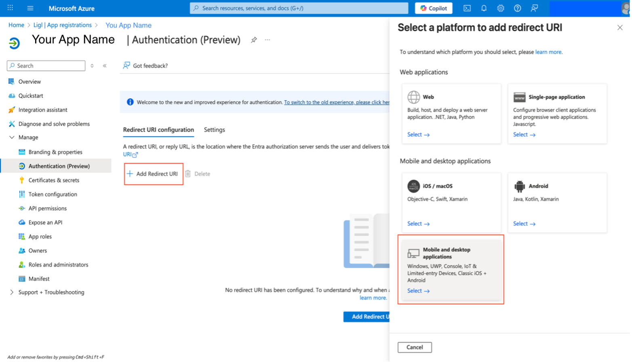632x364 pixels.
Task: Click the Roles and administrators icon
Action: (22, 265)
